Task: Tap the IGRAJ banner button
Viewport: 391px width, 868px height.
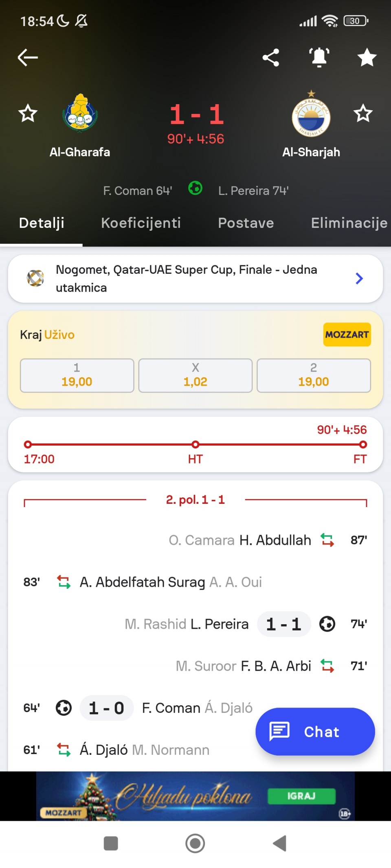Action: click(x=301, y=796)
